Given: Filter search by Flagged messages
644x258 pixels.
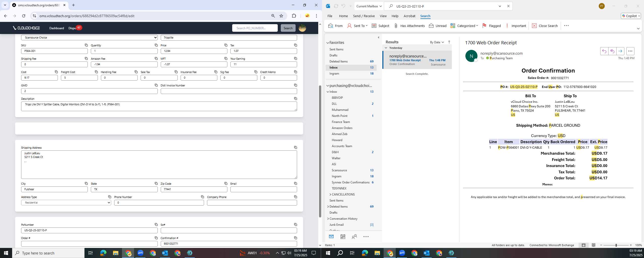Looking at the screenshot, I should pos(492,26).
